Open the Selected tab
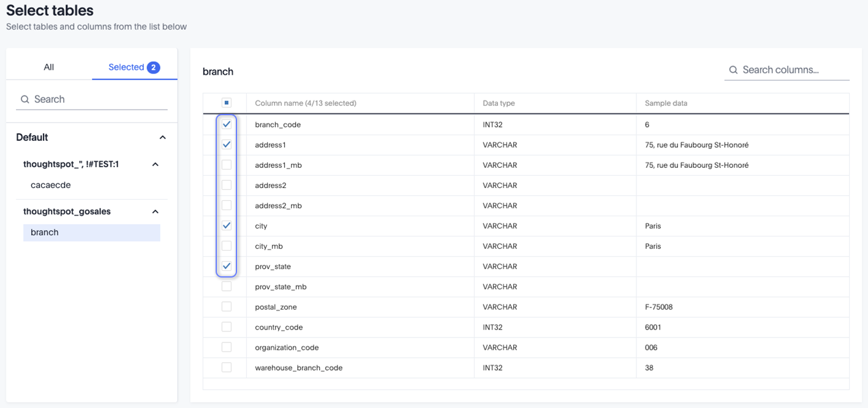This screenshot has height=408, width=868. pos(126,67)
